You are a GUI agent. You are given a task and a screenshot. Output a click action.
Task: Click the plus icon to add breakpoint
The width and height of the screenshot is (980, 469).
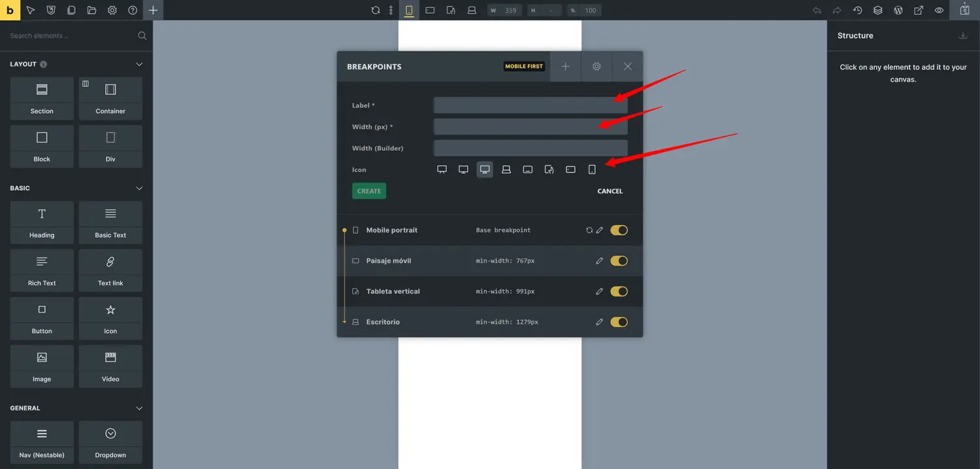coord(565,67)
